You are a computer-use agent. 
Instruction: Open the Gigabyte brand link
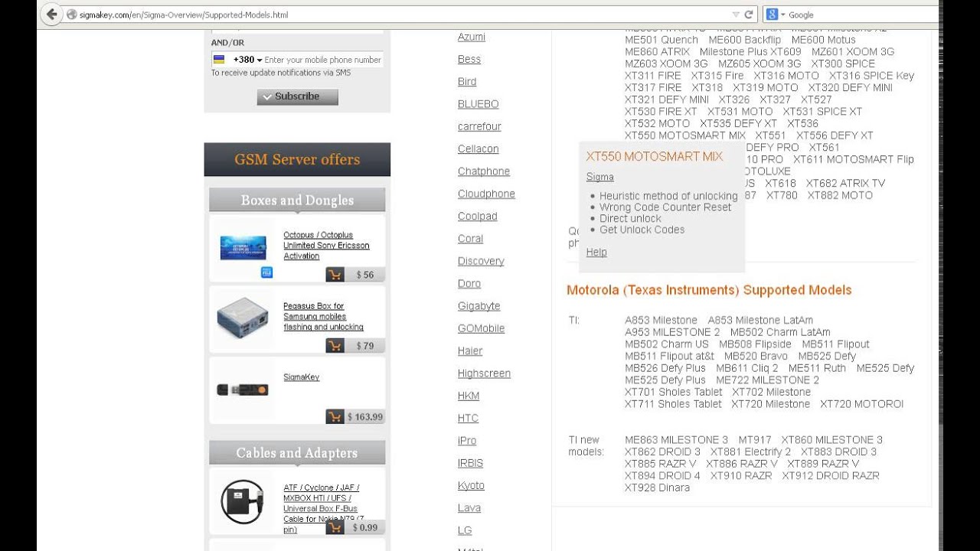(x=479, y=306)
